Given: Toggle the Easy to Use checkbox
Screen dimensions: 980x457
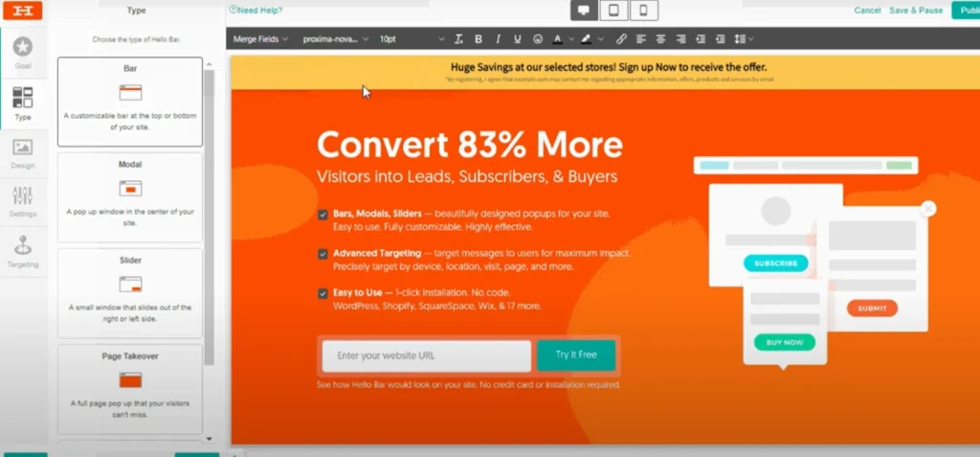Looking at the screenshot, I should pyautogui.click(x=323, y=293).
